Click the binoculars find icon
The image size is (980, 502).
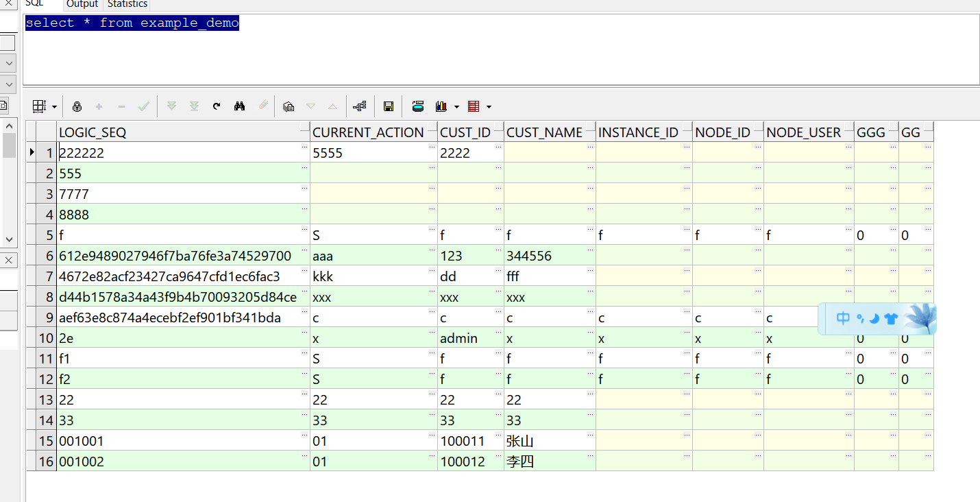pos(239,106)
